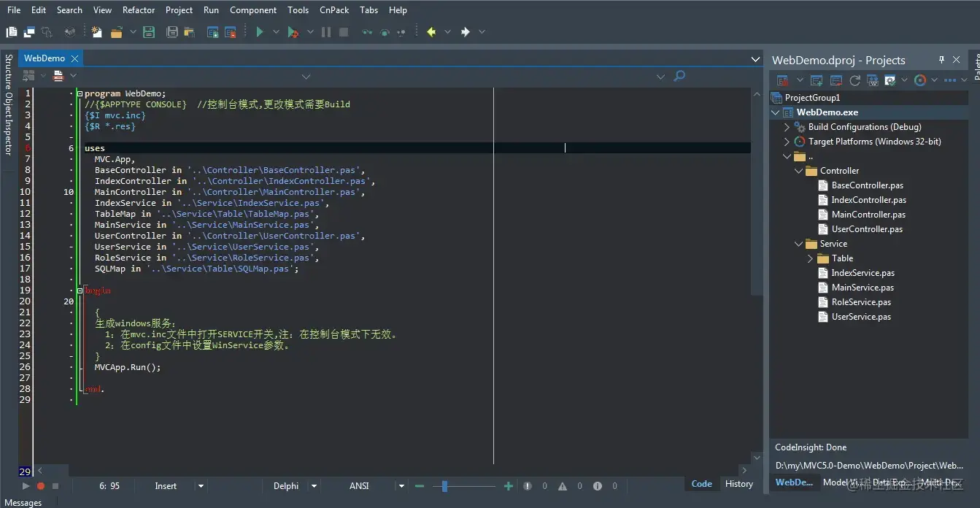Click the colorful target platform ring icon

point(920,80)
